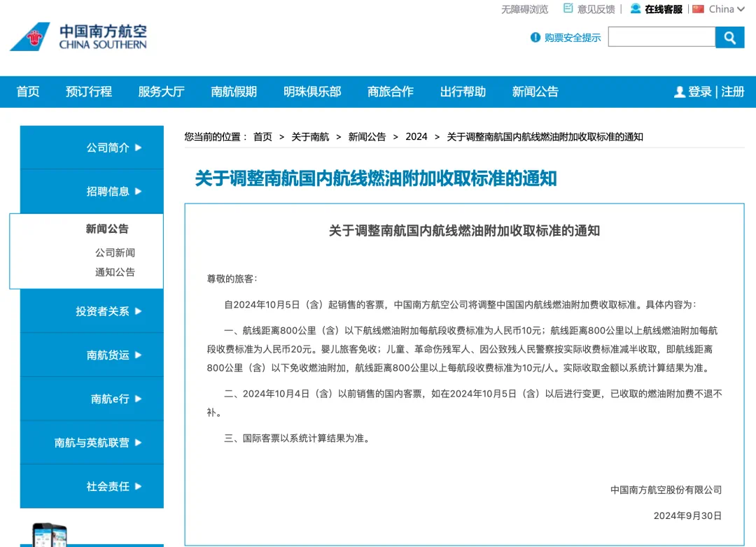
Task: Expand the 公司简介 sidebar section
Action: 109,147
